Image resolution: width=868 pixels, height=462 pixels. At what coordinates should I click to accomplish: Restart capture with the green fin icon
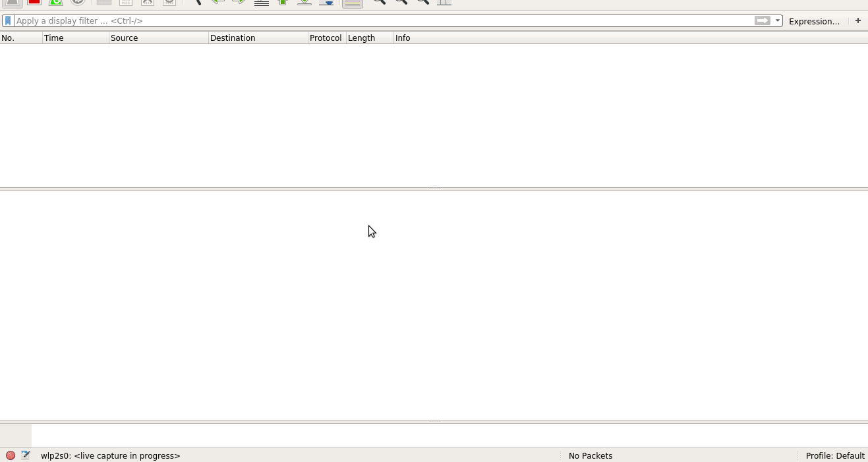(56, 2)
